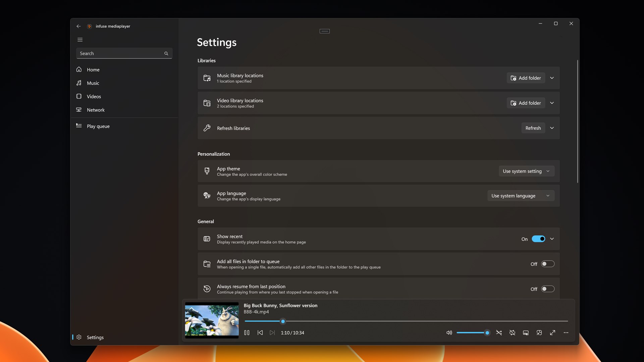Enable shuffle playback
The image size is (644, 362).
[x=499, y=333]
